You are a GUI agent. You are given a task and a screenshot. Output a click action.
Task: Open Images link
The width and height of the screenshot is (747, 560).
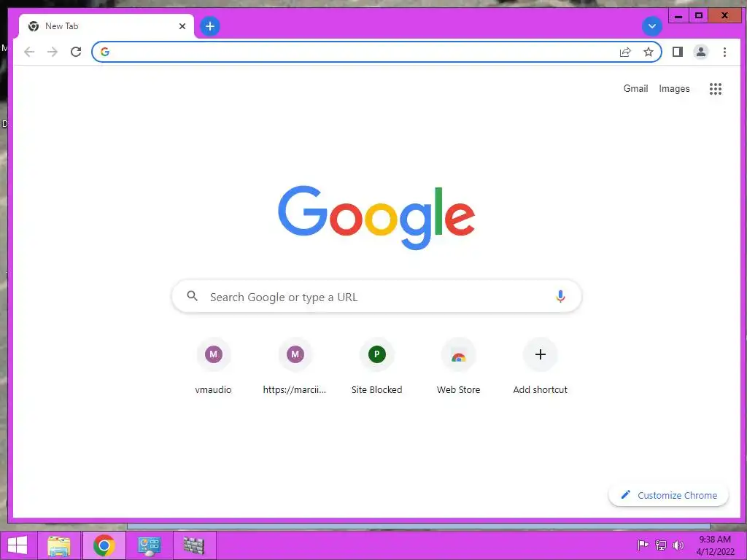click(674, 88)
